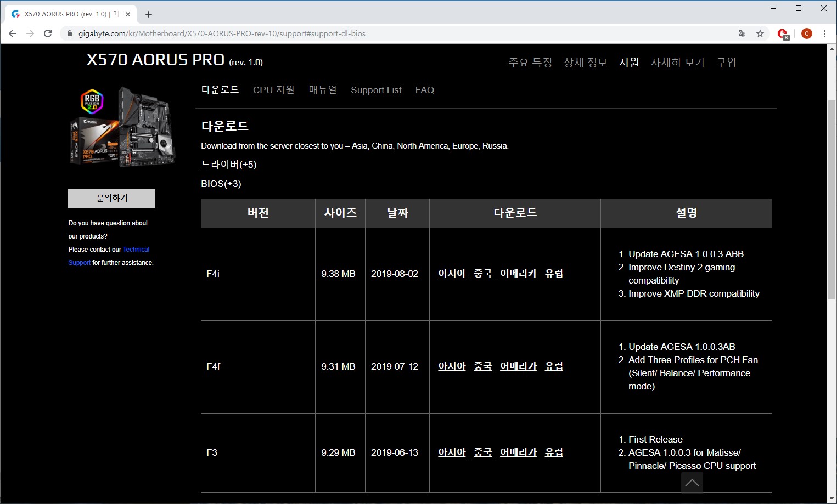Click the scrollbar up arrow
The width and height of the screenshot is (837, 504).
[x=832, y=49]
